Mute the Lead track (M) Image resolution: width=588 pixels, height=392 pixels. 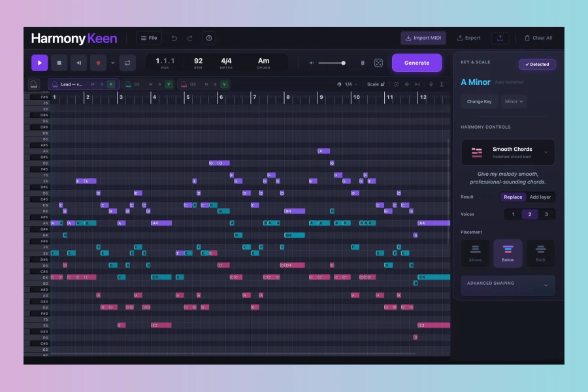pos(93,84)
